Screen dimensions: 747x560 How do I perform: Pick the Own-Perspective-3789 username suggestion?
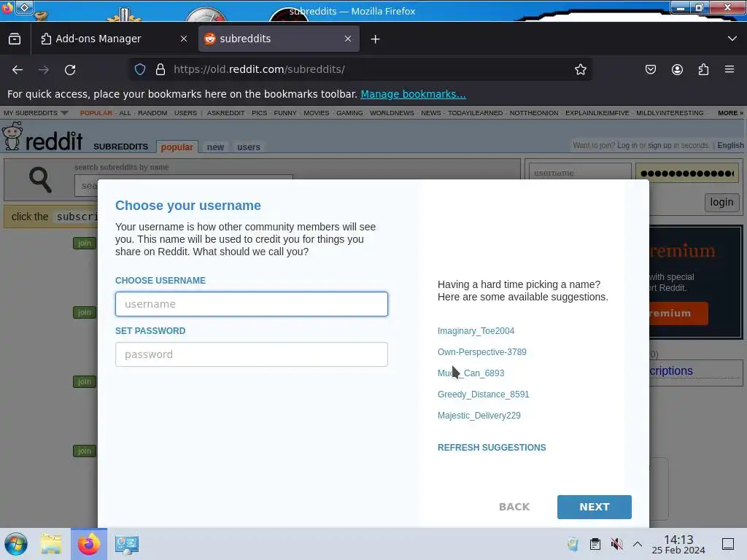click(481, 352)
